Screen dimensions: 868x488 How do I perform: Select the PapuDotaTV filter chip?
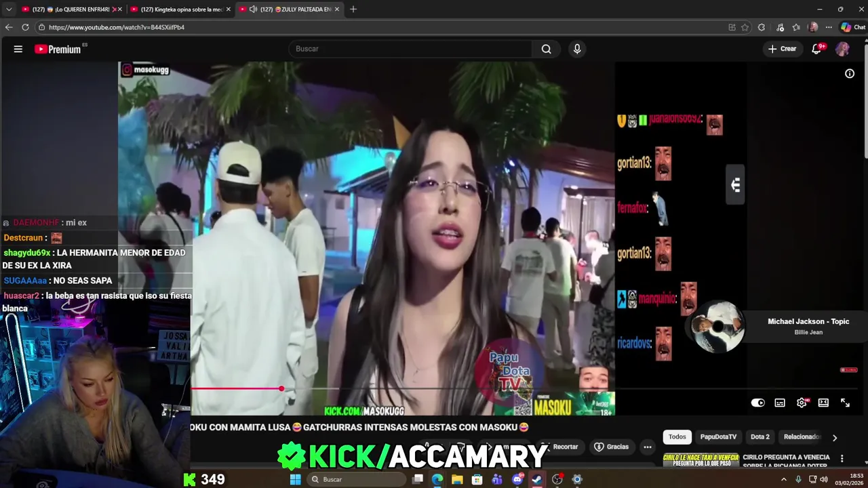tap(718, 437)
